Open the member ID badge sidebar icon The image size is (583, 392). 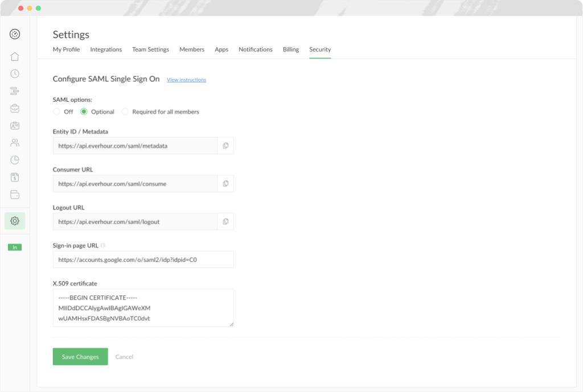14,125
